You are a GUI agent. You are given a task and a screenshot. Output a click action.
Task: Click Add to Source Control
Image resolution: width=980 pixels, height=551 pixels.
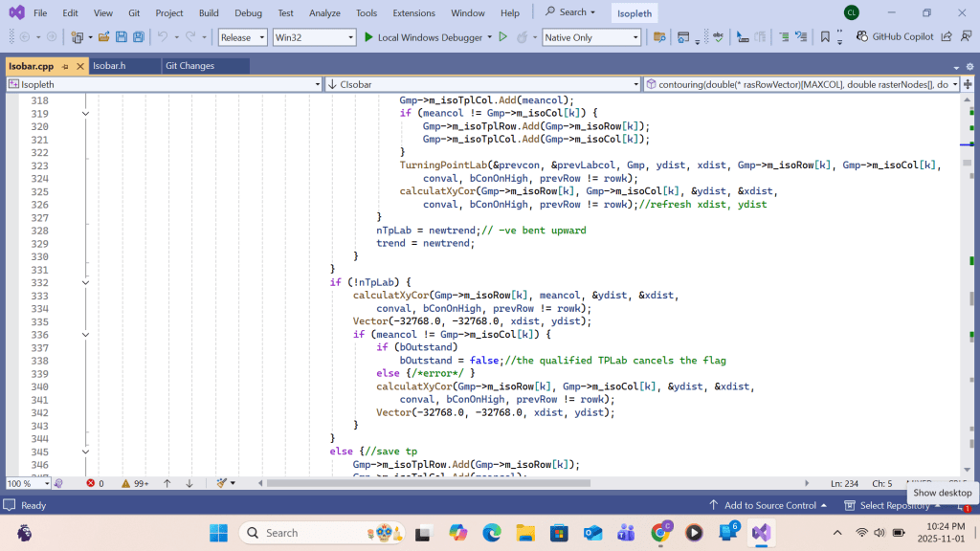click(769, 505)
